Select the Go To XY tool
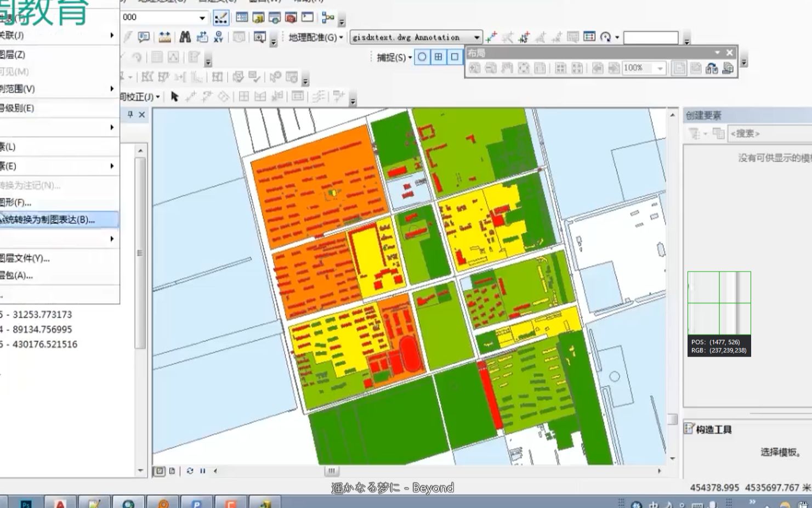 pos(218,37)
